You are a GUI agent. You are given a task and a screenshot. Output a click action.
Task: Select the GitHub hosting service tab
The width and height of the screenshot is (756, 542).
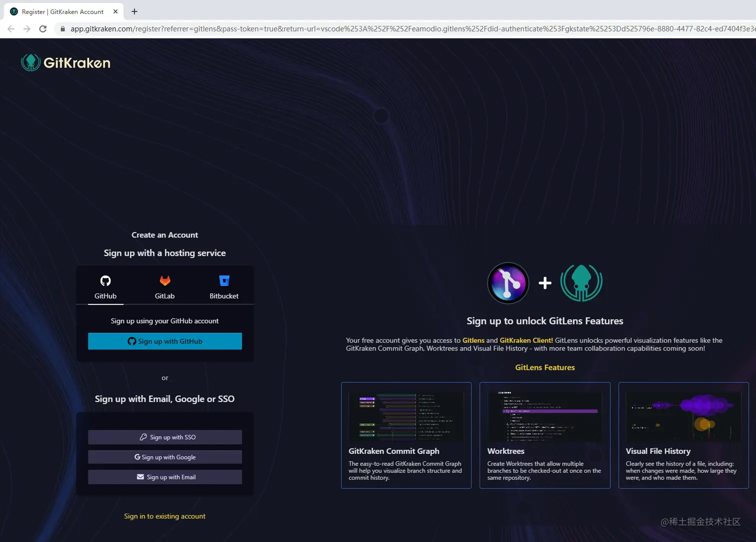105,287
